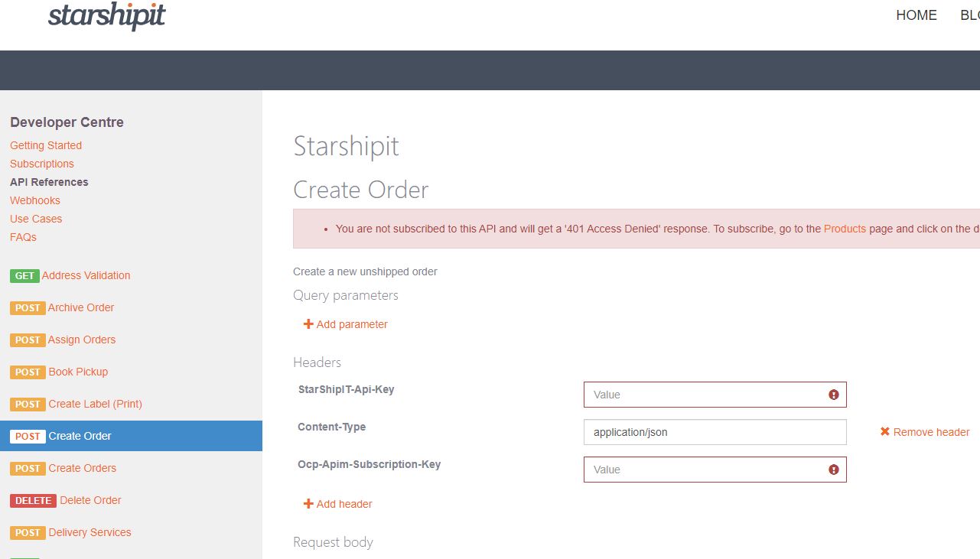Click the DELETE badge for Delete Order
This screenshot has width=980, height=559.
[32, 501]
